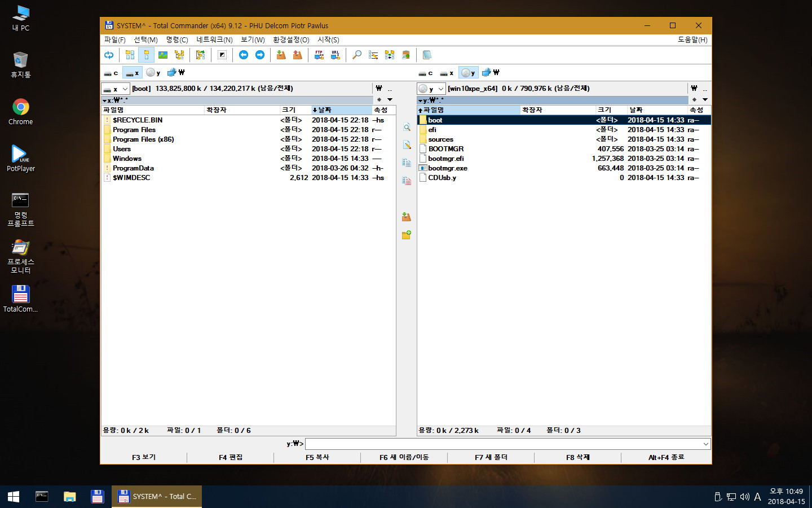Click the unpack files icon
Viewport: 812px width, 508px height.
tap(297, 55)
